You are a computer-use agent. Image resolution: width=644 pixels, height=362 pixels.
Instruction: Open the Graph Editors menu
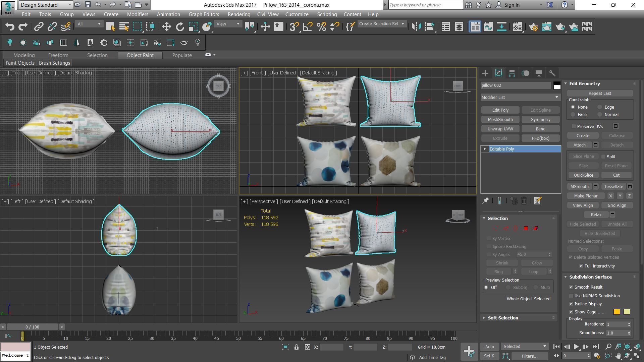(204, 14)
